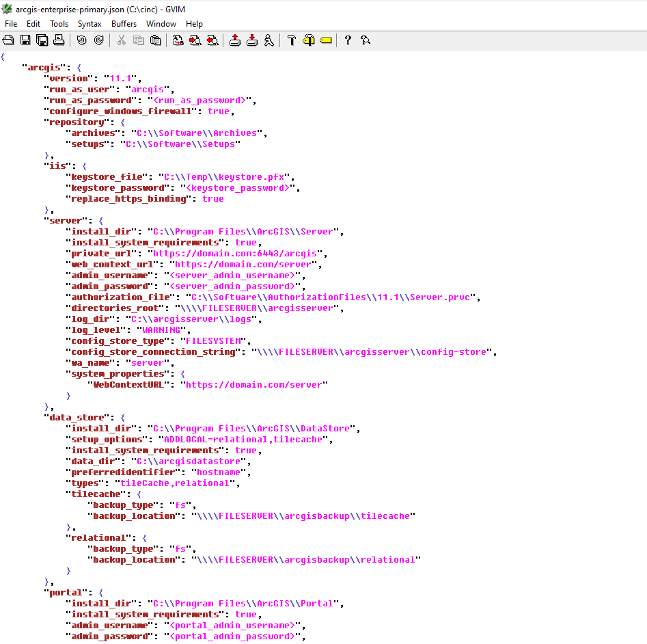Click the config_store_type value FILESYSTEM

213,341
